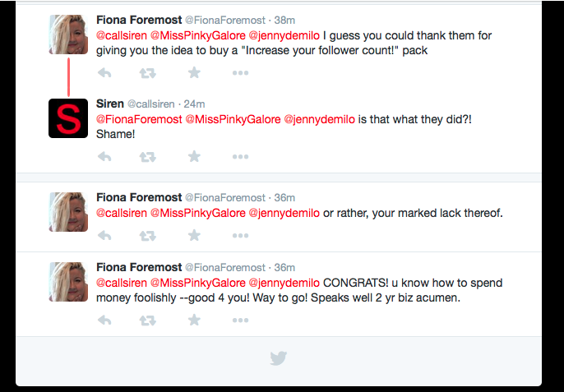Retweet Siren's 'Shame!' tweet
This screenshot has width=564, height=392.
pos(148,157)
